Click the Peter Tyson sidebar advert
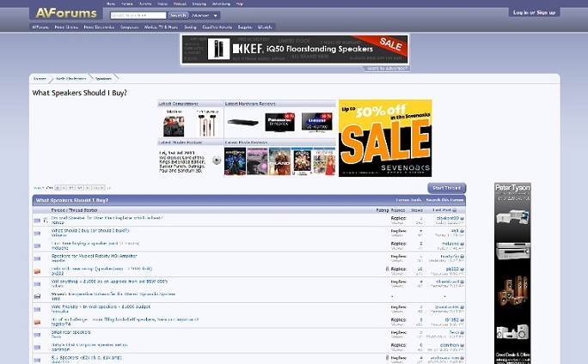This screenshot has width=588, height=364. click(x=512, y=273)
